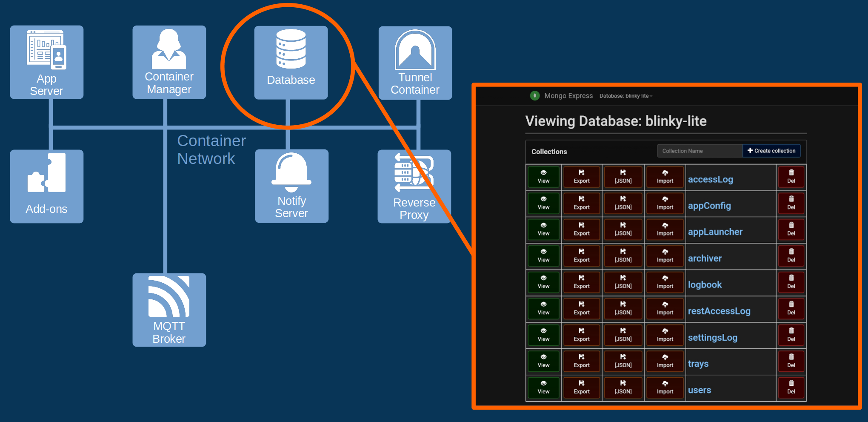Open the users collection link
Viewport: 868px width, 422px height.
tap(700, 390)
